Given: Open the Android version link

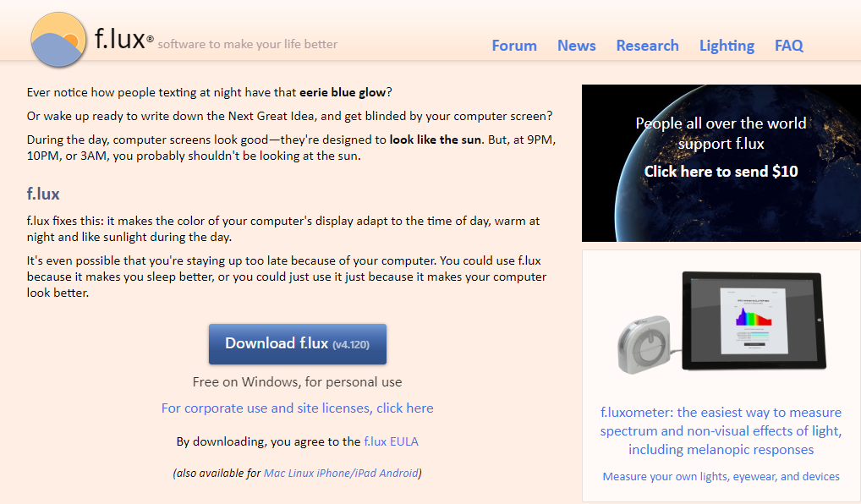Looking at the screenshot, I should tap(398, 474).
